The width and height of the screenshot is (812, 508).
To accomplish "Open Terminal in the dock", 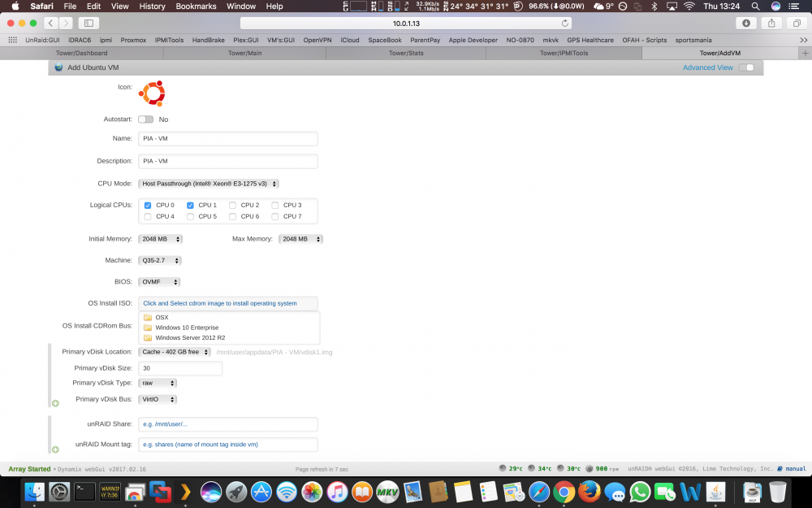I will click(84, 492).
